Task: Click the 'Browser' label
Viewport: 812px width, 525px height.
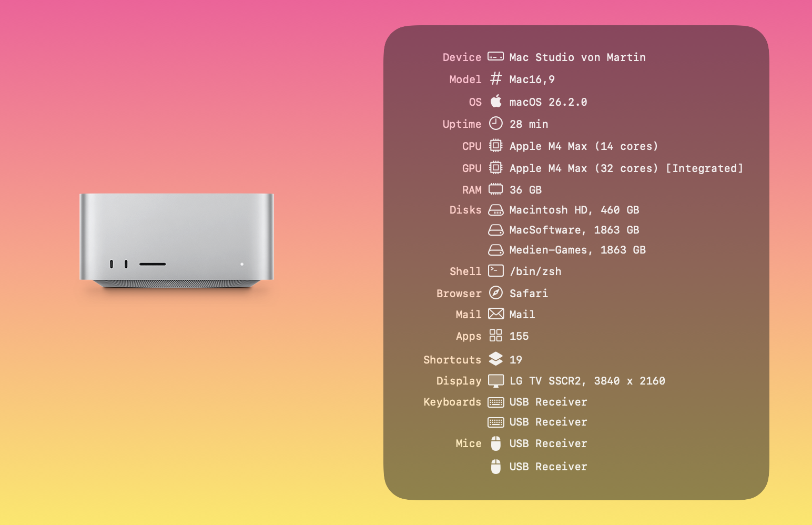Action: click(459, 294)
